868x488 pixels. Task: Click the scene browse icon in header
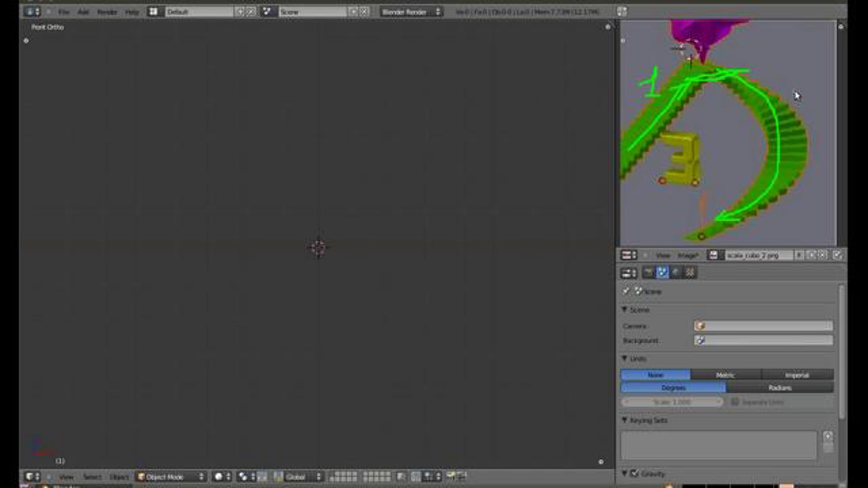pyautogui.click(x=267, y=12)
